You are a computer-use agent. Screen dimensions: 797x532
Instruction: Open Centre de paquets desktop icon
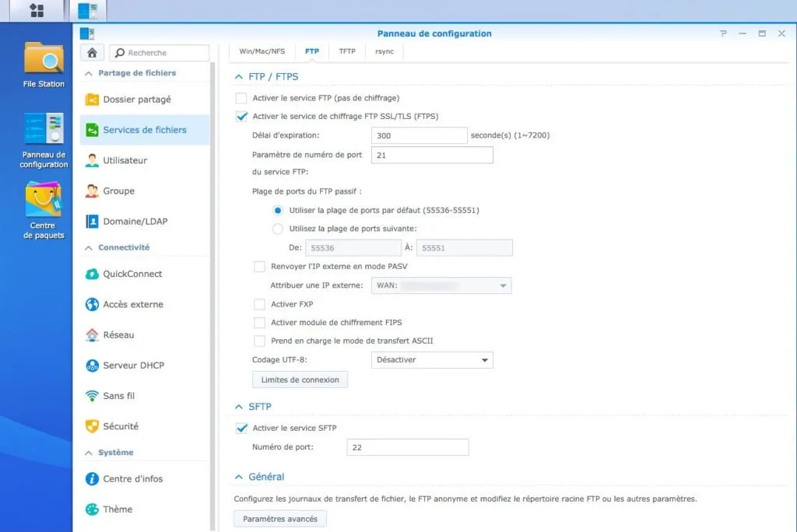pyautogui.click(x=44, y=210)
